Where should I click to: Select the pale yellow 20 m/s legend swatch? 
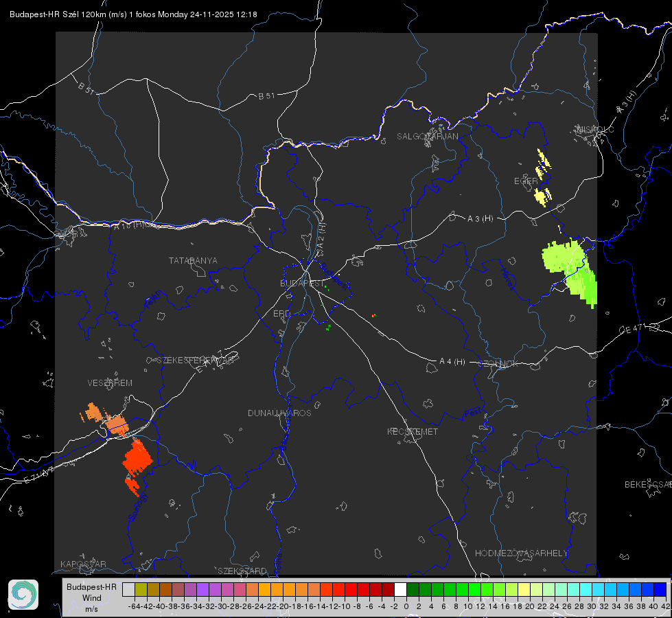pos(524,589)
